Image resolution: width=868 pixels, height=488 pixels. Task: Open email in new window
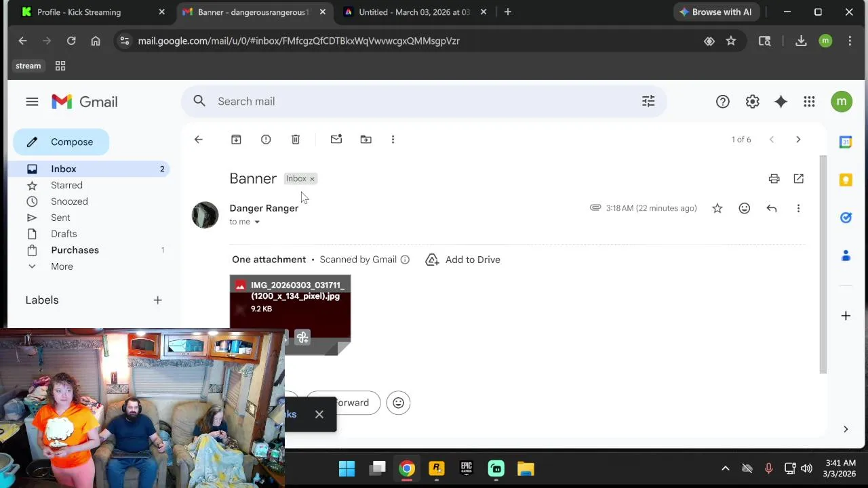pos(798,178)
